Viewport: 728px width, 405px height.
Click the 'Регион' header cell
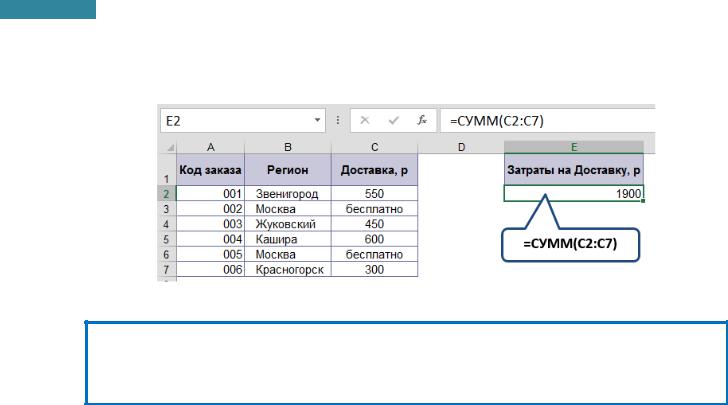(288, 170)
